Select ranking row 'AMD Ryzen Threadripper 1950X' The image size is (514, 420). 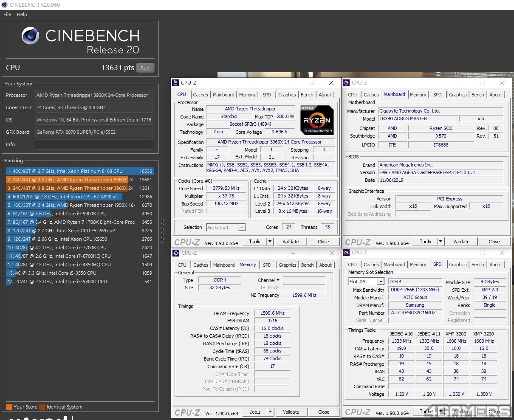tap(80, 205)
